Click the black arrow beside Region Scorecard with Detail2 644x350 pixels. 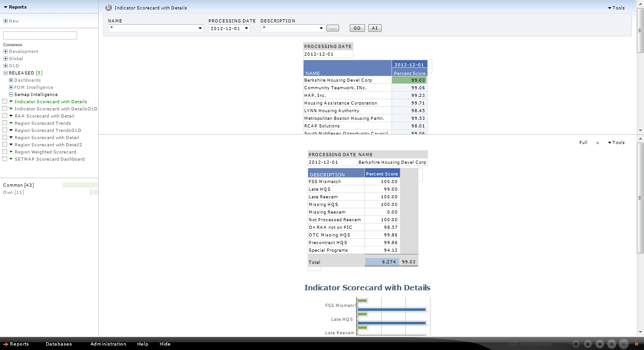[11, 145]
